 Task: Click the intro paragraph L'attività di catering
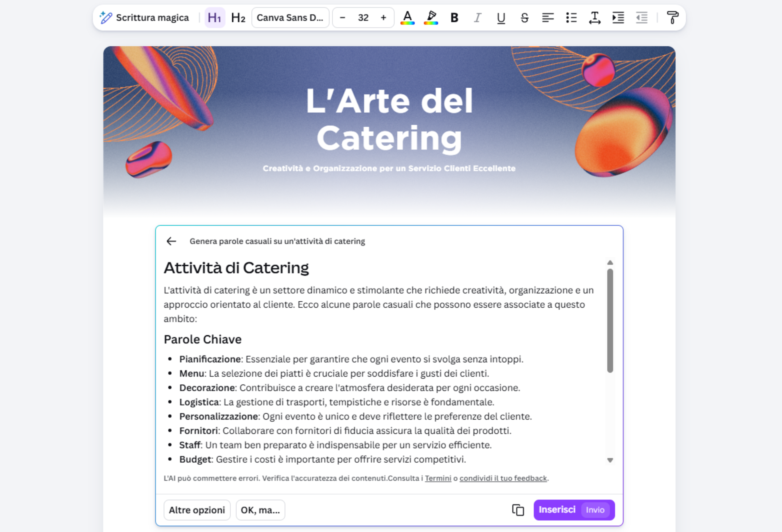pos(379,304)
